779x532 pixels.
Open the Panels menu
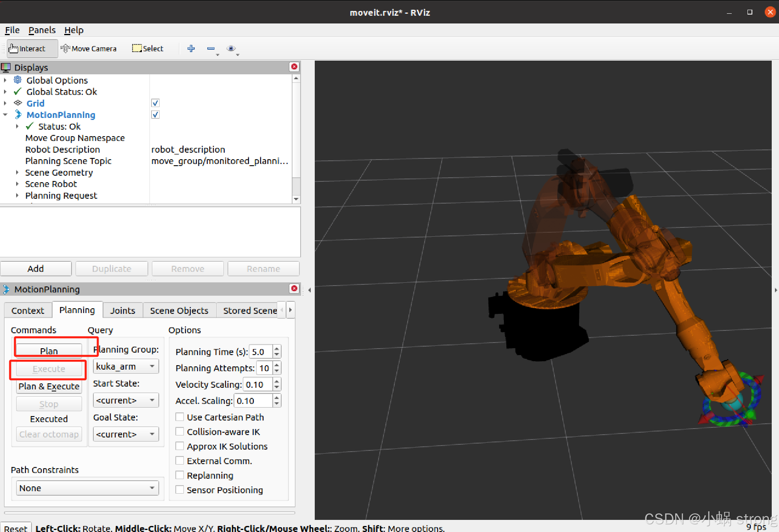tap(42, 30)
